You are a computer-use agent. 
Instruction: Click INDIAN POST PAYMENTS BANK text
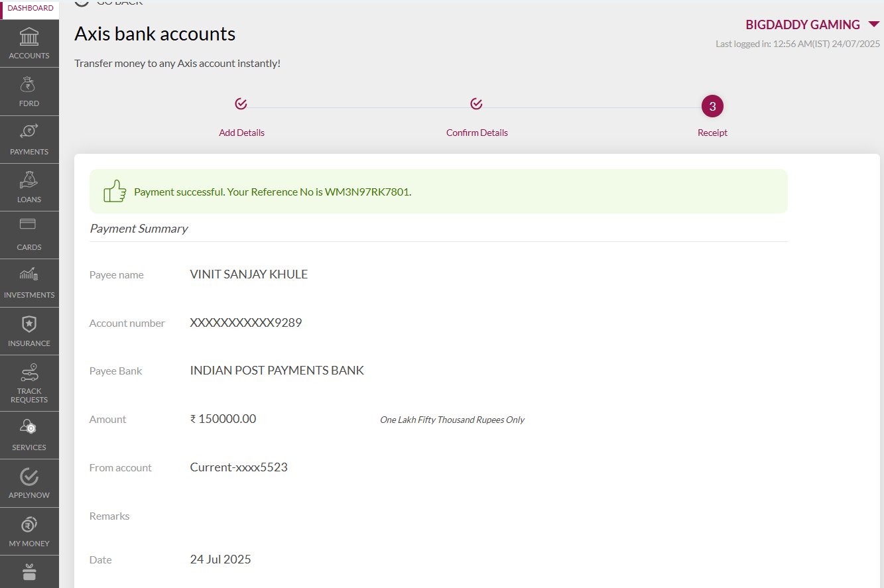[x=277, y=371]
